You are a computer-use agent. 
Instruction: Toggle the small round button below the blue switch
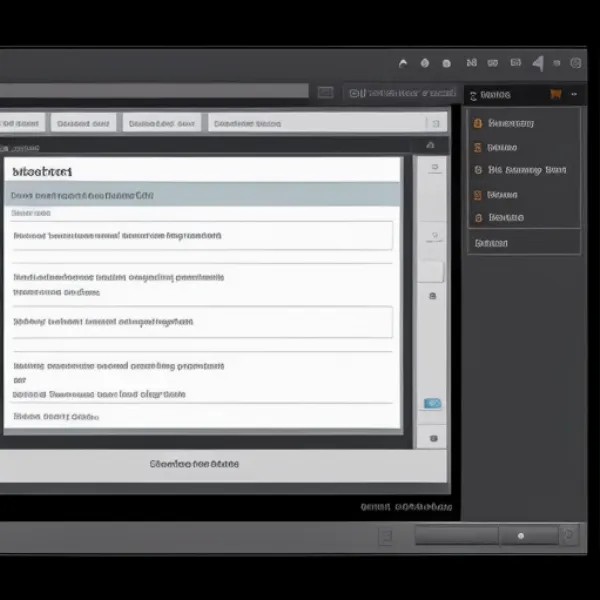point(432,438)
